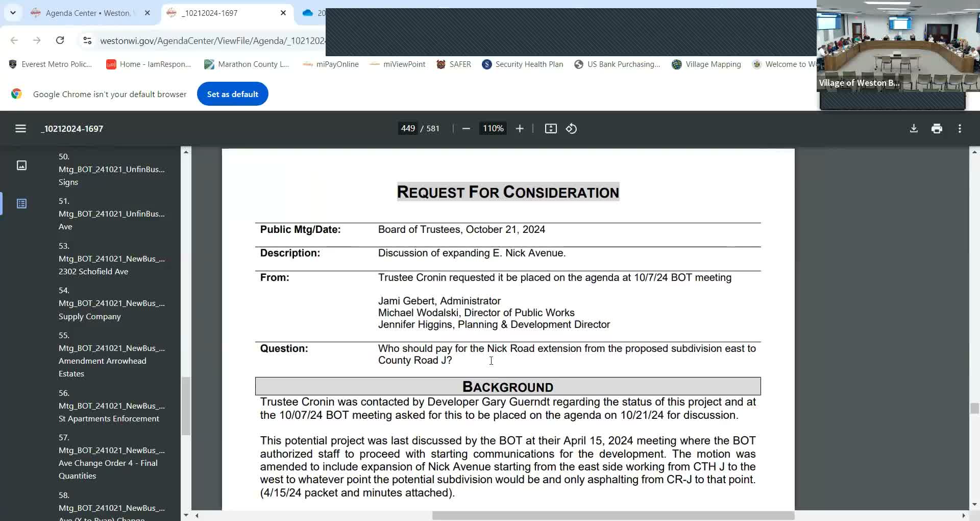Click sidebar scroll up arrow
This screenshot has height=521, width=980.
coord(186,152)
